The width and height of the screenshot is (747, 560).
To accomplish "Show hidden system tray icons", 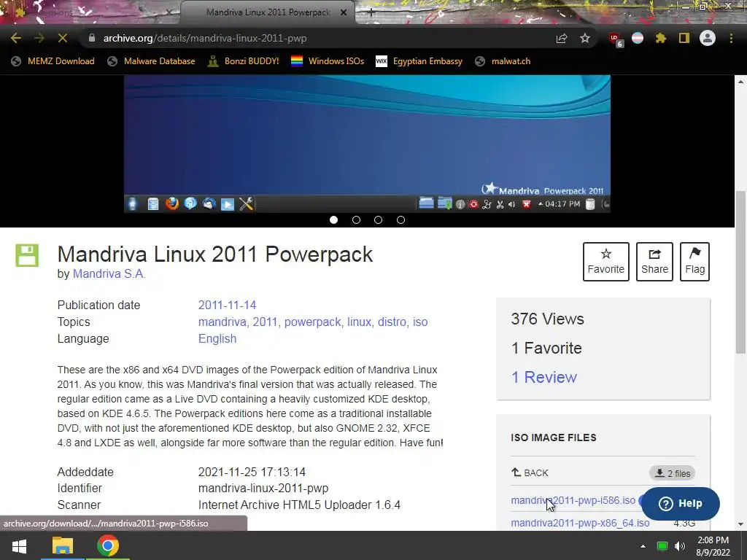I will point(643,546).
